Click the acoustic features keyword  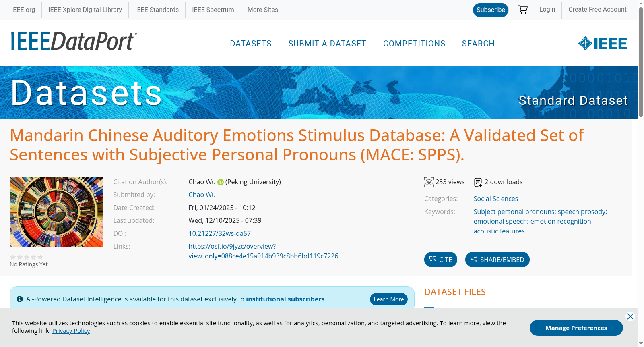pos(499,231)
